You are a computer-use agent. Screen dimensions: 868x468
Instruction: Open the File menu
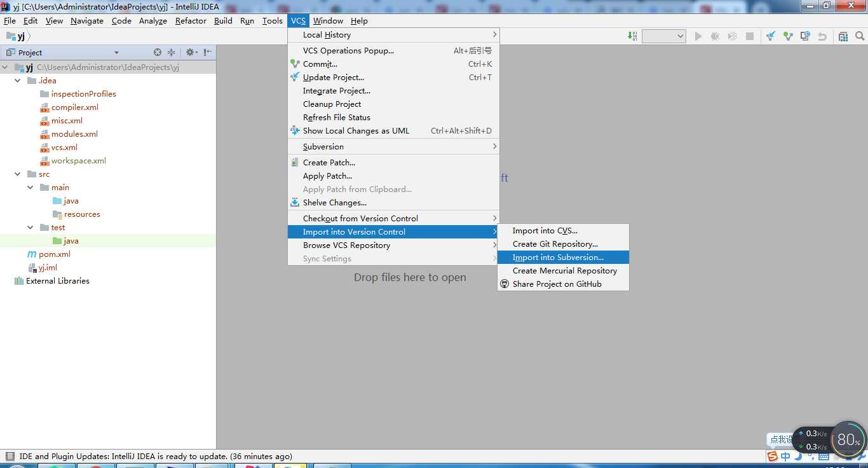point(10,20)
